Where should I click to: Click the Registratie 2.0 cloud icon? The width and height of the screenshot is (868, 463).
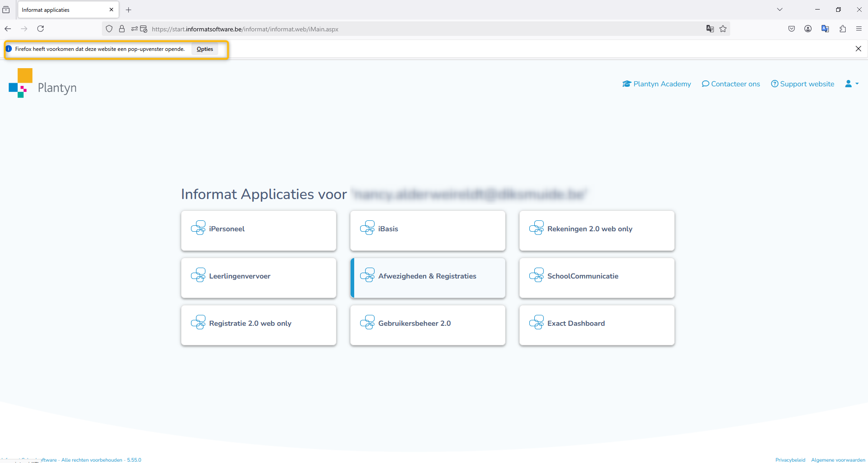(198, 322)
